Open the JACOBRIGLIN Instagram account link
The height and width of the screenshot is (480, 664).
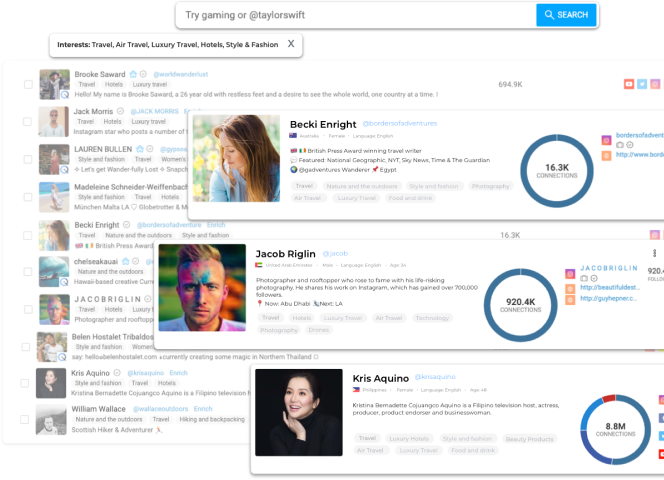point(609,268)
